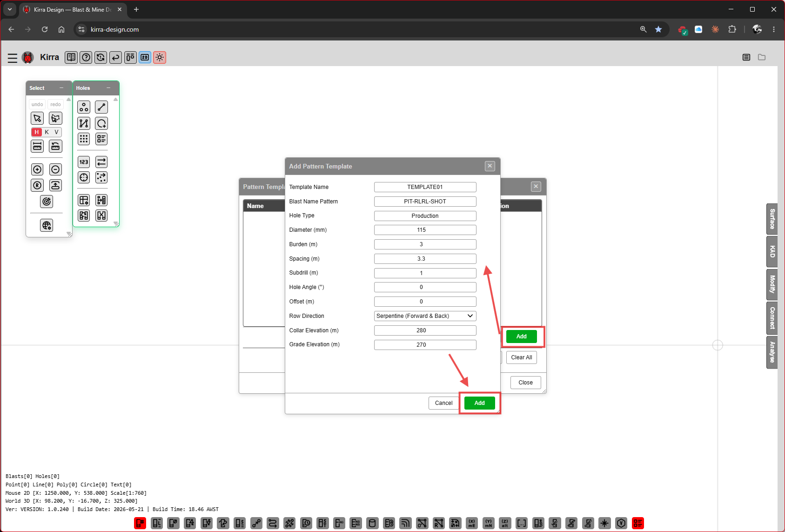Click the asterisk icon in bottom toolbar

[x=604, y=523]
